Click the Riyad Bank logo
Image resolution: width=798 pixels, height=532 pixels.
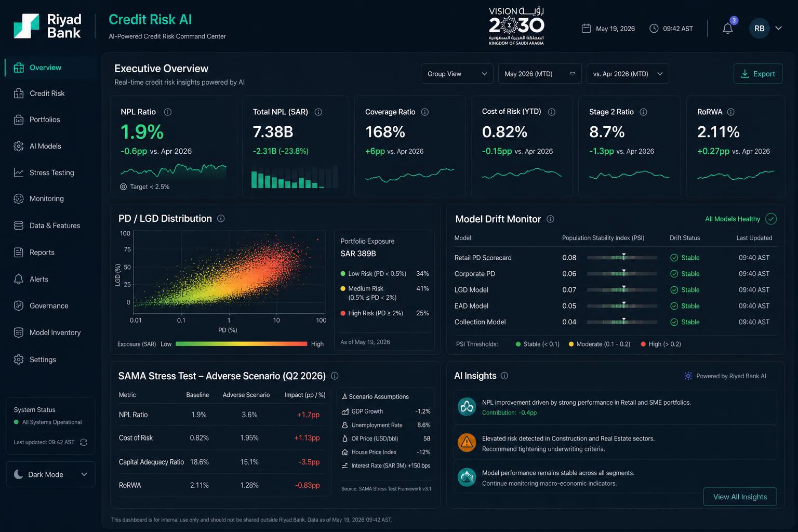tap(47, 26)
